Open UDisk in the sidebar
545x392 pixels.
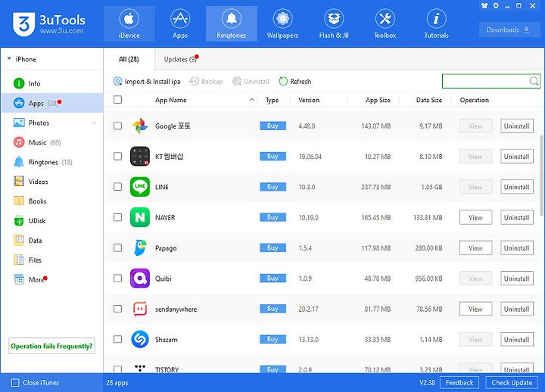52,221
